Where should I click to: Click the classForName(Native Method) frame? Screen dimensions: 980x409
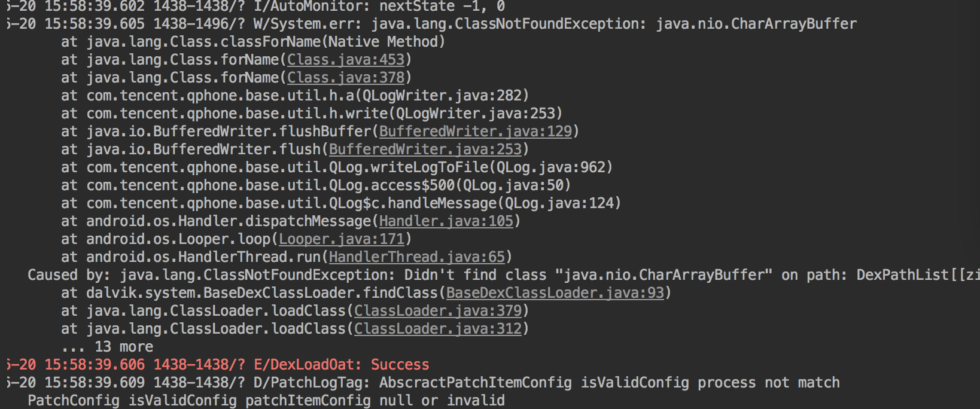pos(253,42)
